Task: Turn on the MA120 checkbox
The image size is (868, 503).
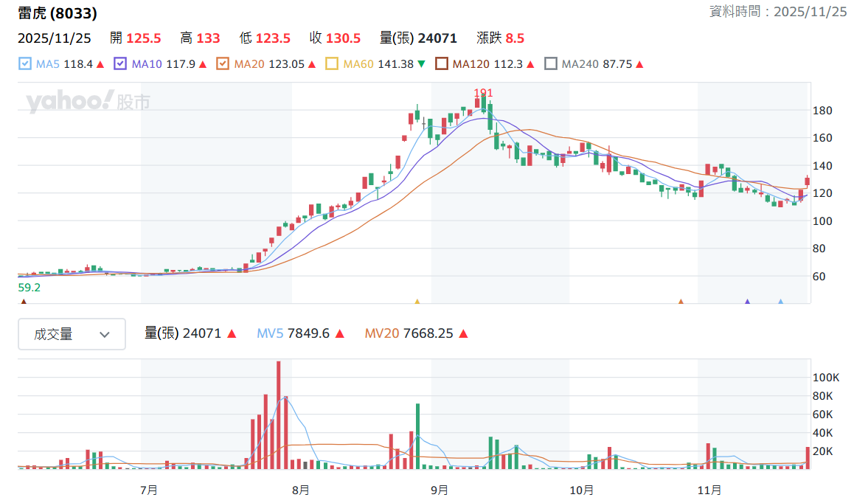Action: (441, 63)
